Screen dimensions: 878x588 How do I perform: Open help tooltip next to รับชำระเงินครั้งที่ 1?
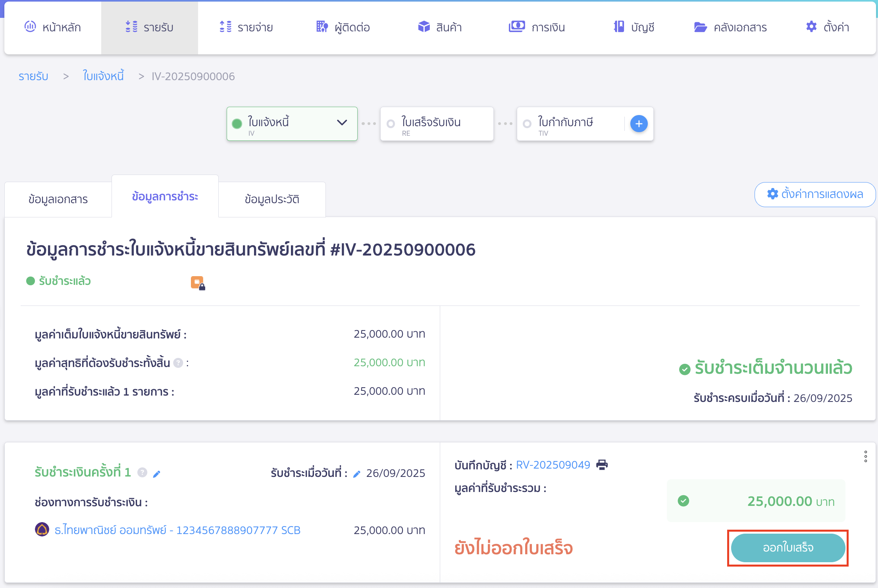pos(142,472)
